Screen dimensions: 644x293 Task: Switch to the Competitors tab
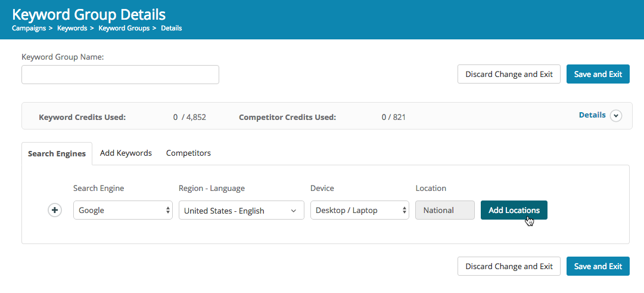(x=188, y=153)
